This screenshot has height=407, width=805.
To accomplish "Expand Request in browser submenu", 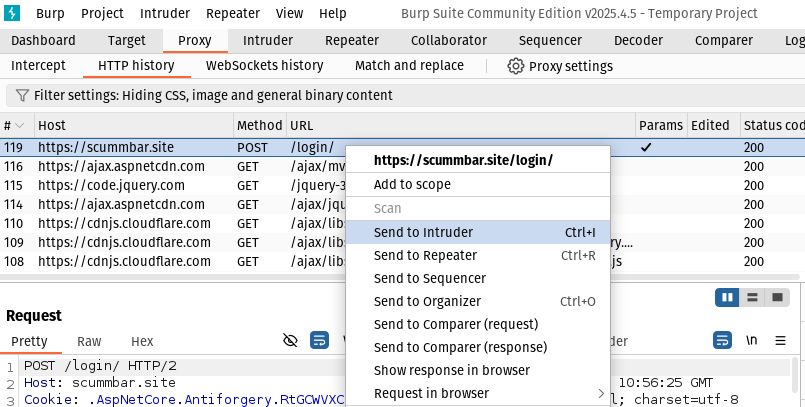I will [478, 394].
